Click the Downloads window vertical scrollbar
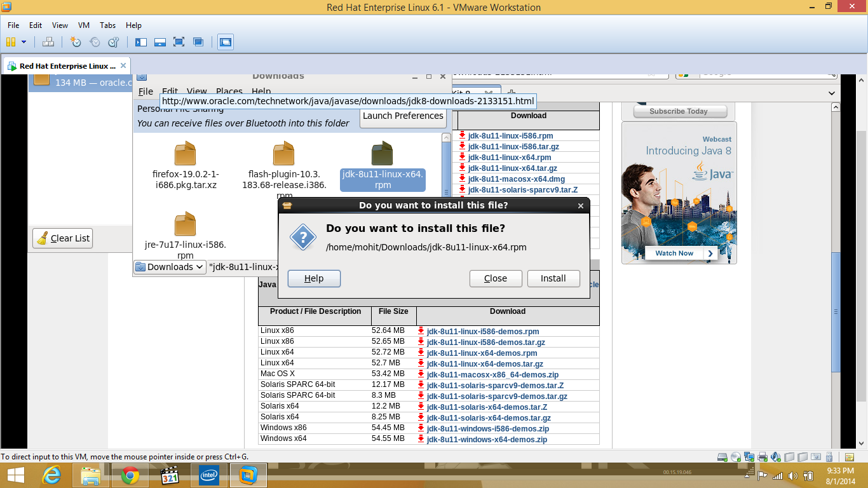The image size is (868, 488). [x=445, y=166]
